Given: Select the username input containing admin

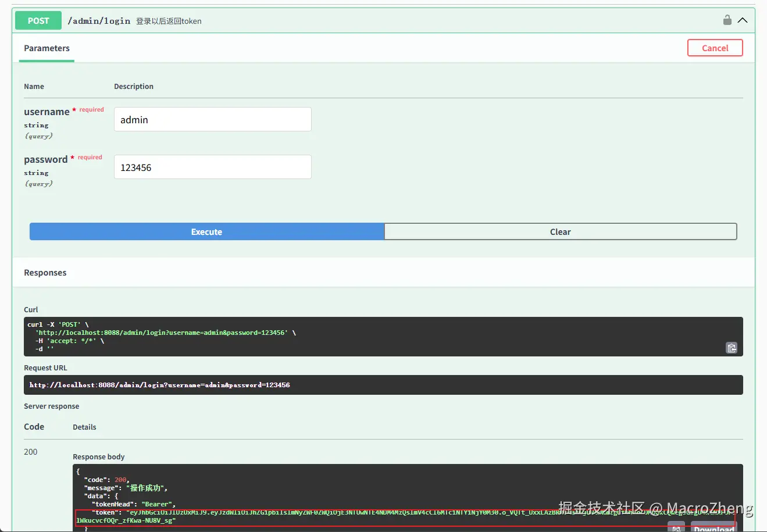Looking at the screenshot, I should [212, 119].
